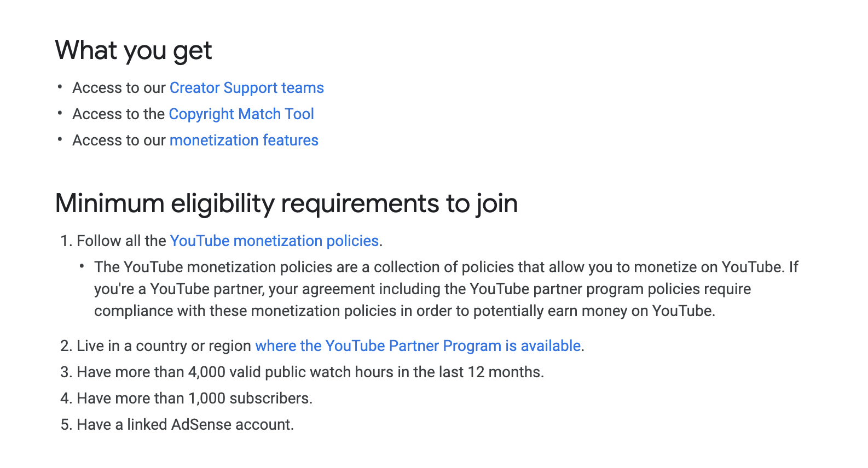Click the bullet point beside Copyright Match Tool
Image resolution: width=868 pixels, height=468 pixels.
point(60,113)
